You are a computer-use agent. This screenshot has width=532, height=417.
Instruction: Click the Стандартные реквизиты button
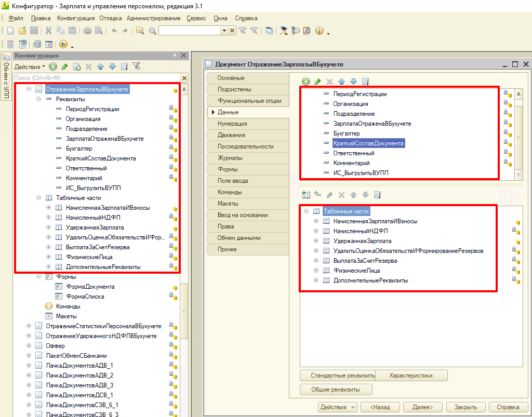point(338,375)
